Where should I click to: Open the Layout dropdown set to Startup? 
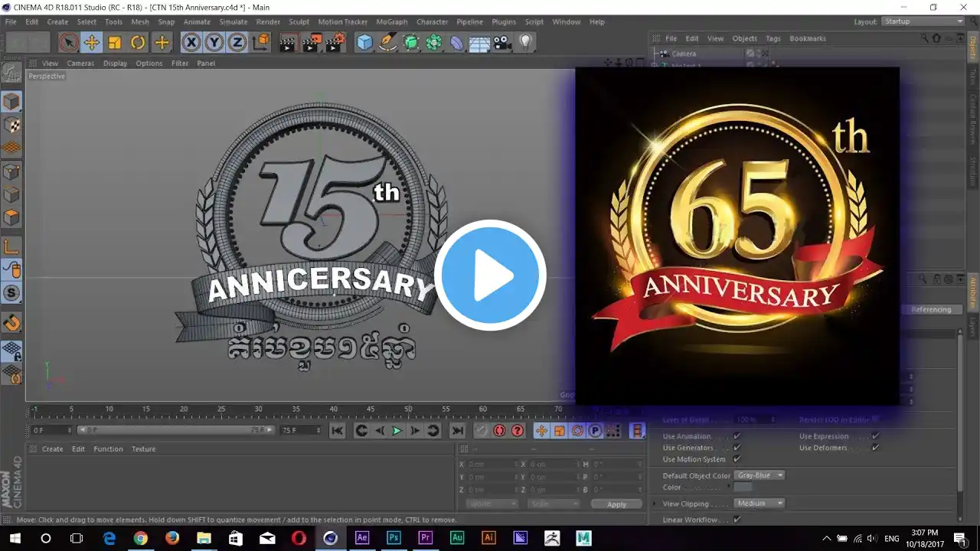click(923, 21)
